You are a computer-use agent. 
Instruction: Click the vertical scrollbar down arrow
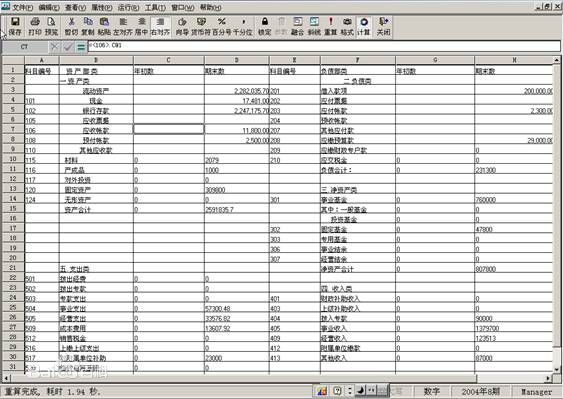coord(557,369)
